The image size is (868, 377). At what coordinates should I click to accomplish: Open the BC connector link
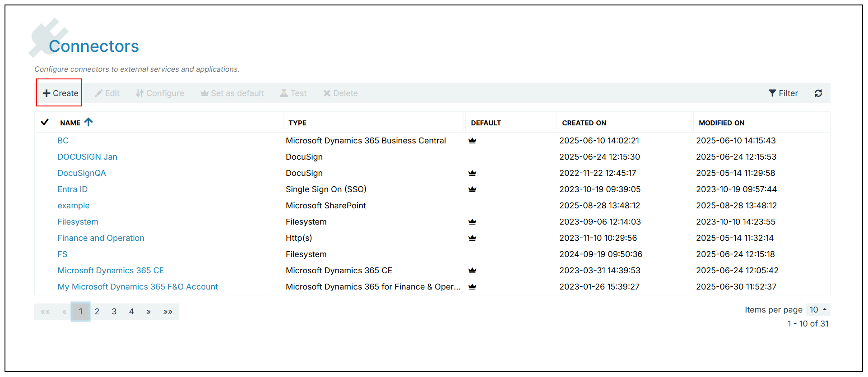[63, 141]
